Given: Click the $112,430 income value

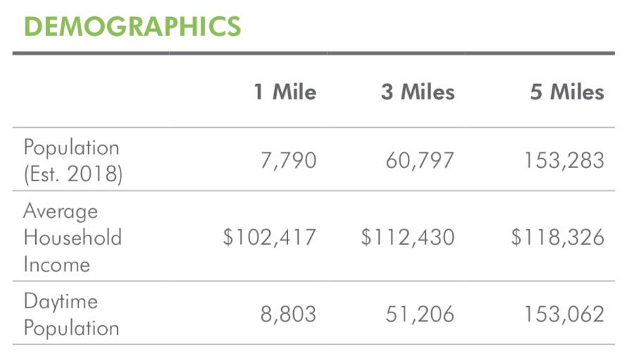Looking at the screenshot, I should coord(408,237).
